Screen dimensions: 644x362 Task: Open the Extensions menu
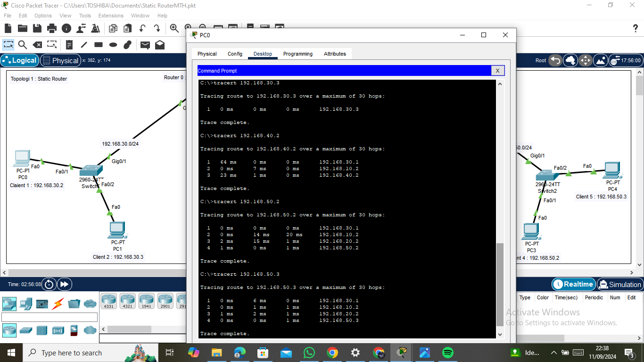[x=111, y=16]
